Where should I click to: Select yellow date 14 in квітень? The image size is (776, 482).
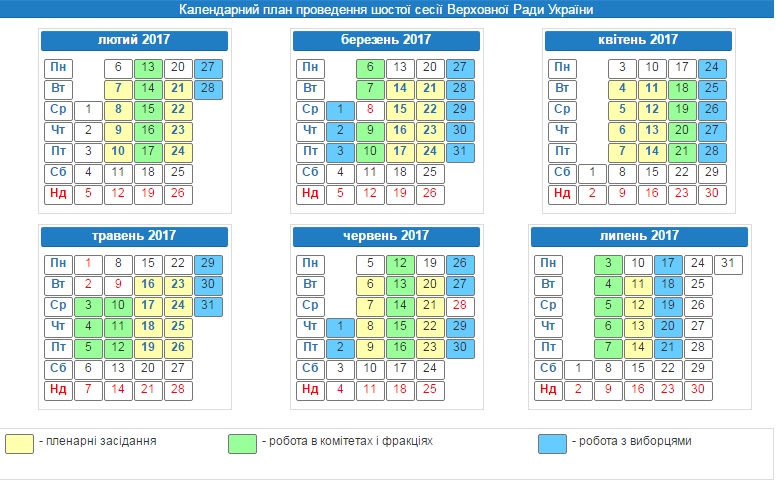652,152
